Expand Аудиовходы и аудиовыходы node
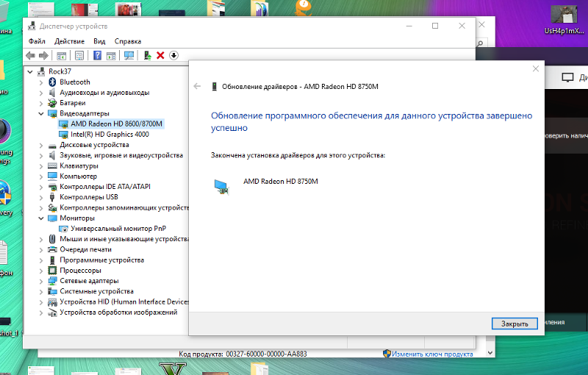 click(x=41, y=93)
